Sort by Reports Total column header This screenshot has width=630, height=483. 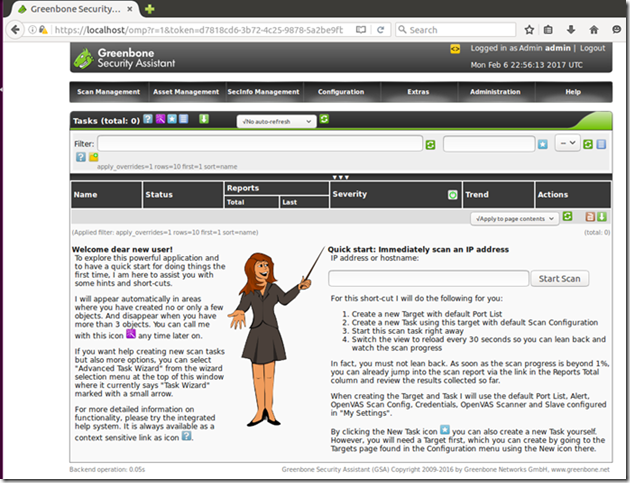pyautogui.click(x=235, y=202)
